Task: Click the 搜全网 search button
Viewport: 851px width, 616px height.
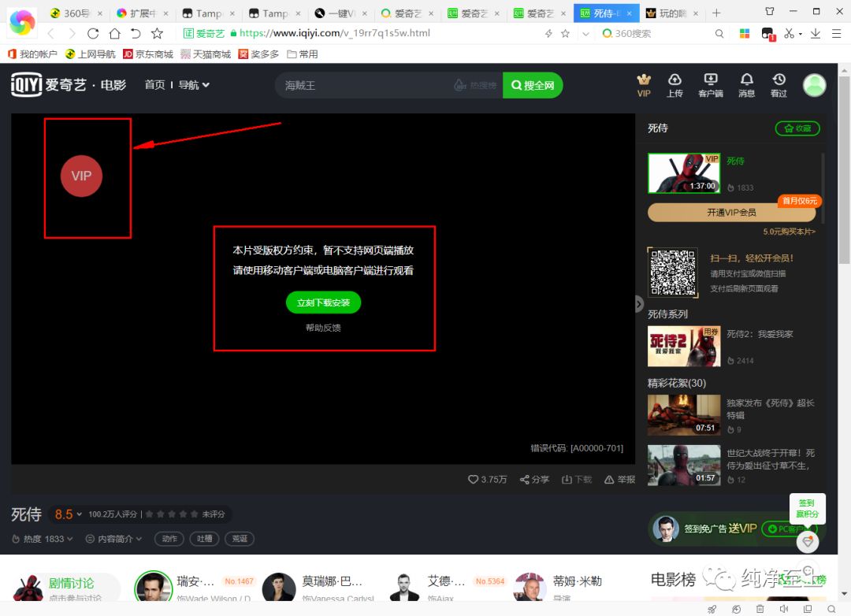Action: (x=533, y=85)
